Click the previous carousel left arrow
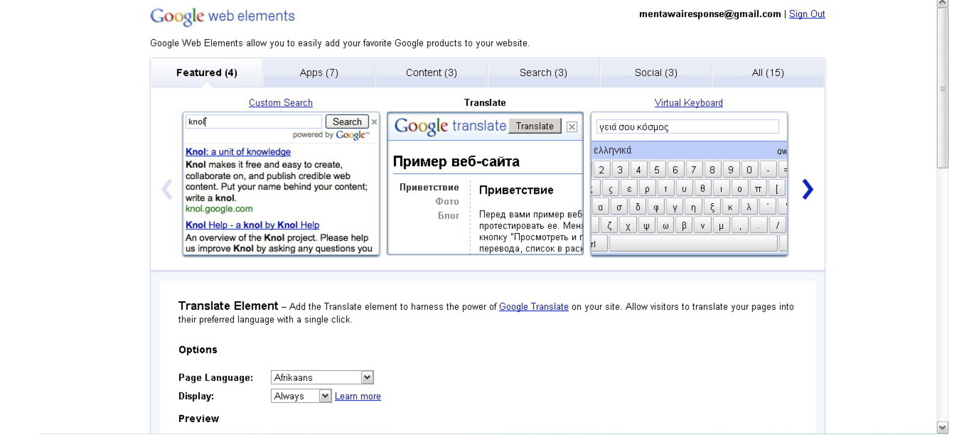Image resolution: width=980 pixels, height=442 pixels. pyautogui.click(x=167, y=190)
